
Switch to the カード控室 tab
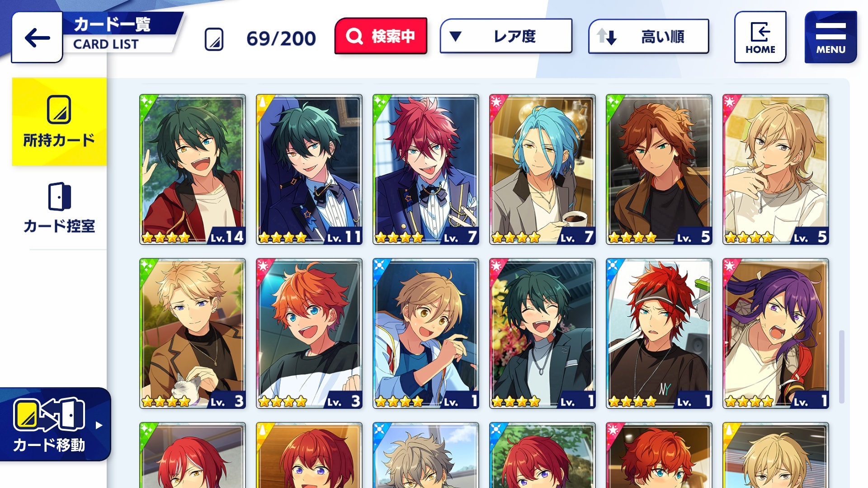tap(59, 208)
